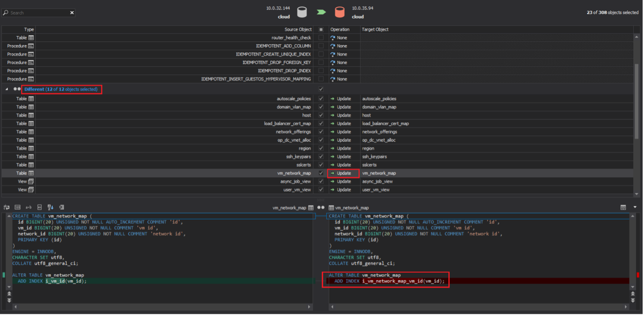The height and width of the screenshot is (316, 644).
Task: Click the view icon for async_job_view
Action: [x=31, y=181]
